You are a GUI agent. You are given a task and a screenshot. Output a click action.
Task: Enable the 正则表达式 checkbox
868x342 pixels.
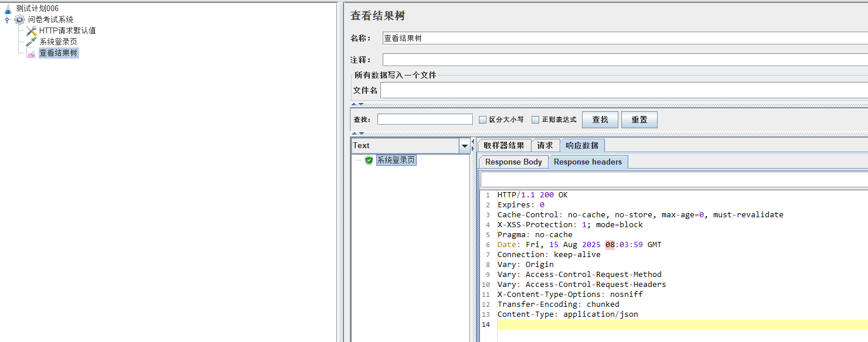pyautogui.click(x=536, y=119)
